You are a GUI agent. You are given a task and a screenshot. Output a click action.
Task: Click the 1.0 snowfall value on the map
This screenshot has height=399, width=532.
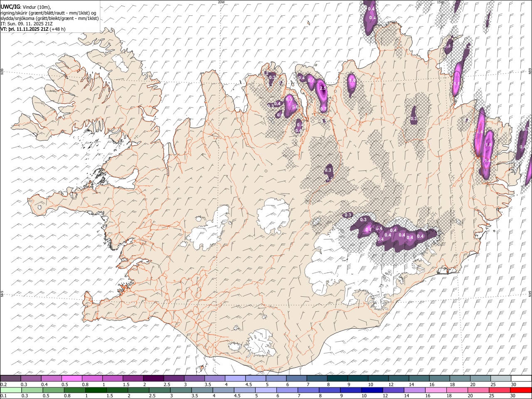pyautogui.click(x=352, y=80)
